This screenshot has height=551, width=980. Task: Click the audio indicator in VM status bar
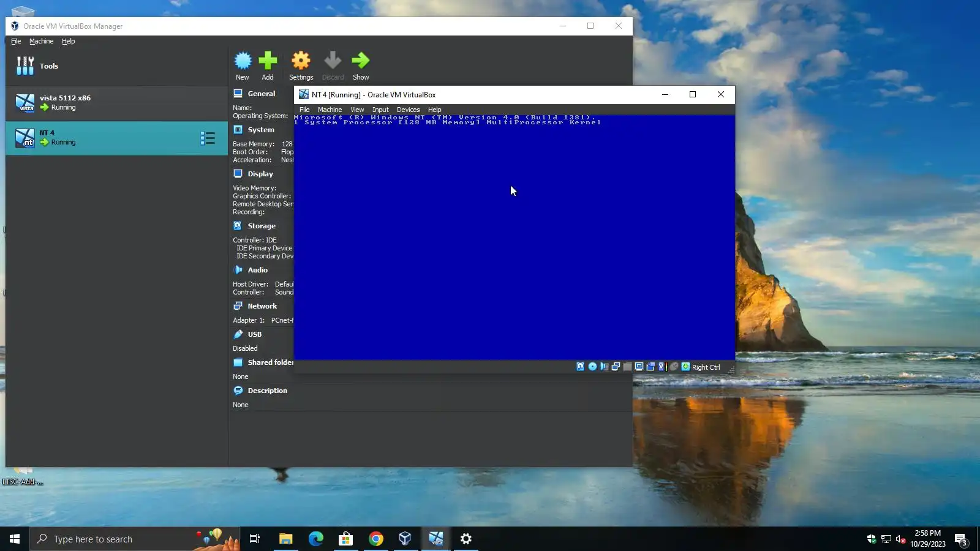pyautogui.click(x=604, y=367)
